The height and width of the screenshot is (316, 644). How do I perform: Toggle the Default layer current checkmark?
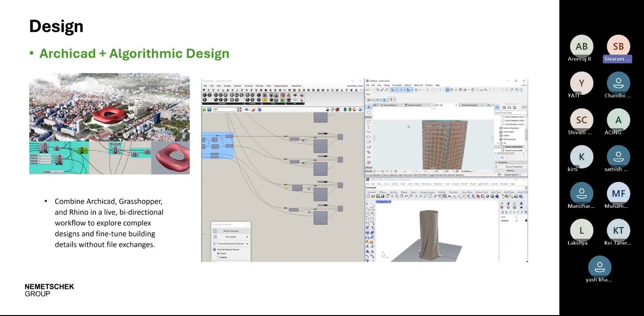(516, 220)
